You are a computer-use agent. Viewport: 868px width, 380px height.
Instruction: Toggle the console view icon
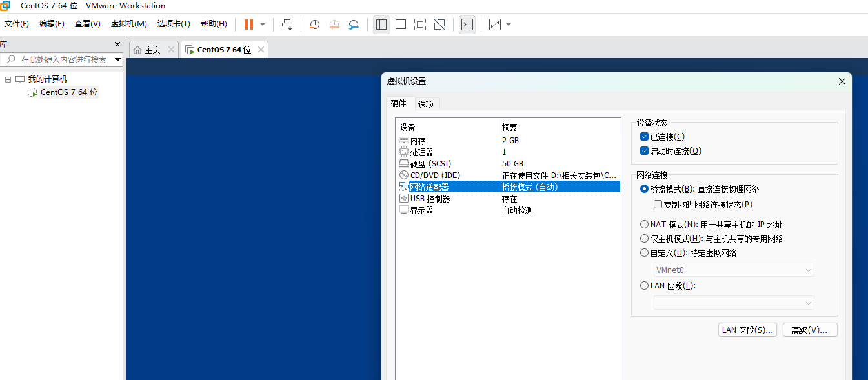[467, 25]
